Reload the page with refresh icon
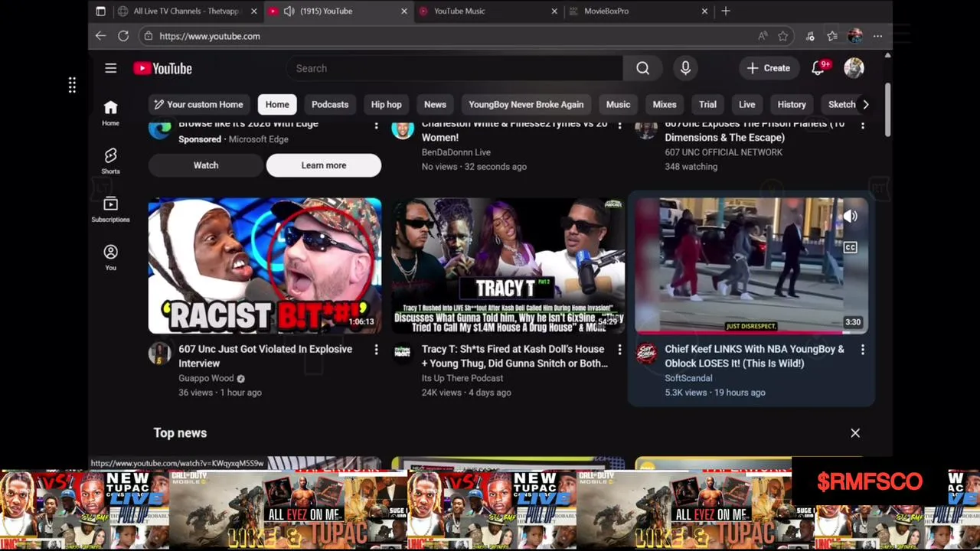Viewport: 980px width, 551px height. click(123, 36)
